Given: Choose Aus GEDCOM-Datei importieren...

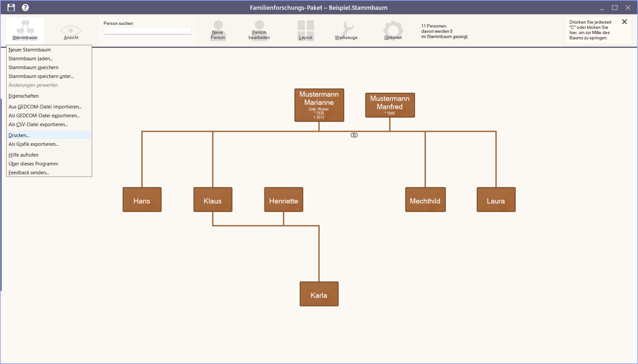Looking at the screenshot, I should pyautogui.click(x=49, y=107).
